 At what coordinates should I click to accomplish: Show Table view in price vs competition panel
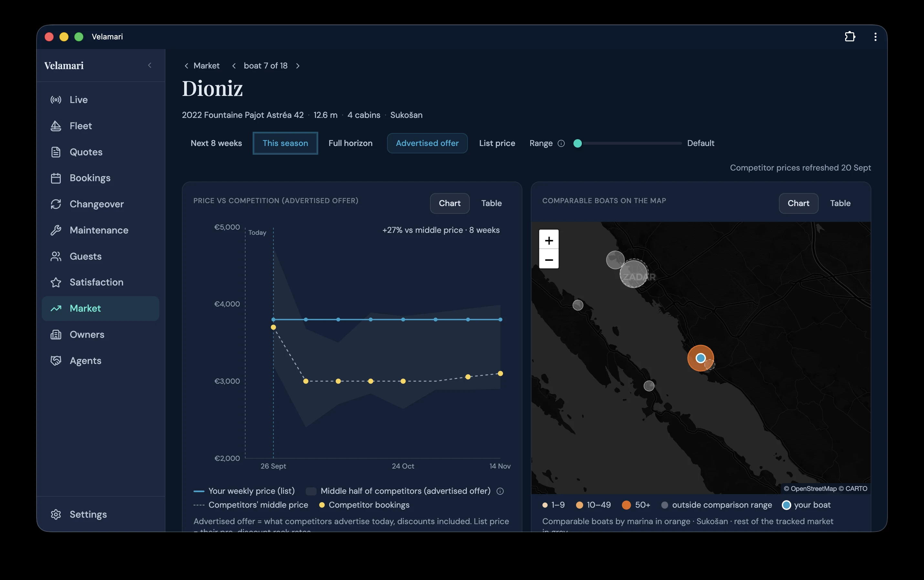(491, 203)
